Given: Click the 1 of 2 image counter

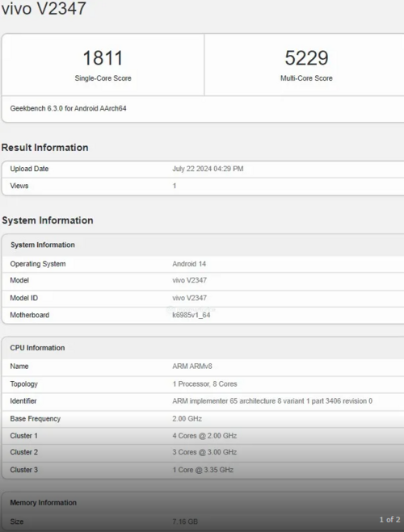Looking at the screenshot, I should (x=389, y=519).
